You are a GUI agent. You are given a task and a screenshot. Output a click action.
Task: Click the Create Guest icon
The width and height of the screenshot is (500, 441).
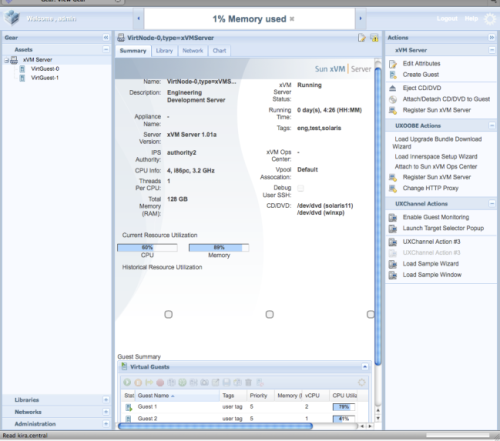(393, 75)
